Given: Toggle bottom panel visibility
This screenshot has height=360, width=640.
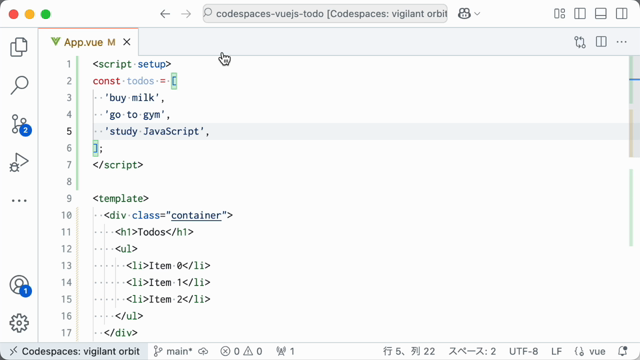Looking at the screenshot, I should [601, 13].
